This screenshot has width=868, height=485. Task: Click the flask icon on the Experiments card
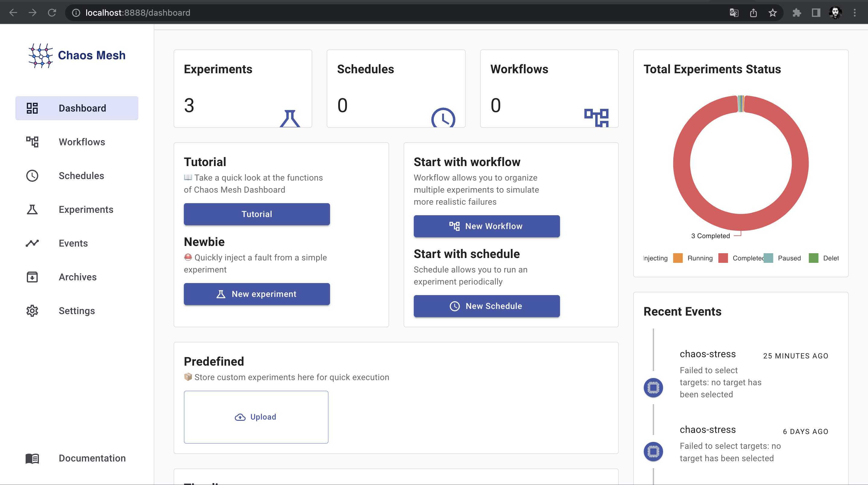click(x=290, y=118)
